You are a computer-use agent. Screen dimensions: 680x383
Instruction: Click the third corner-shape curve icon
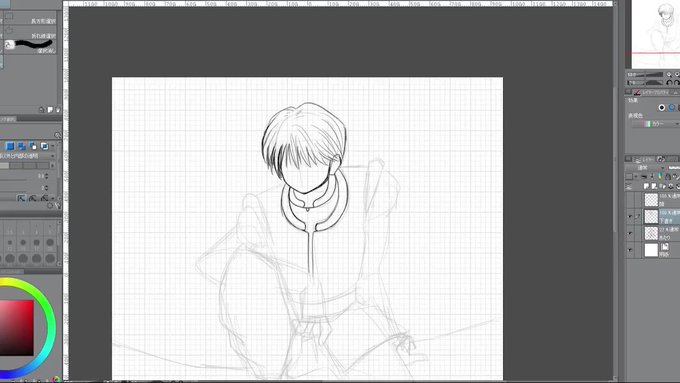[x=44, y=198]
